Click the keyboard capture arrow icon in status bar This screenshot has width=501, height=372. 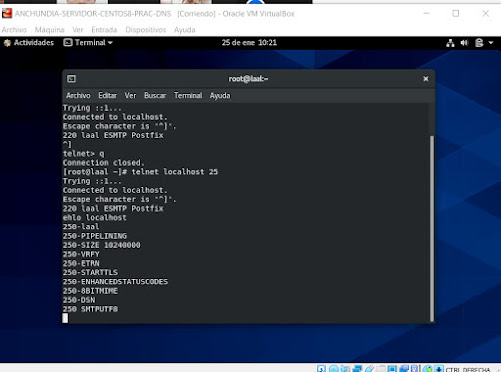[439, 368]
